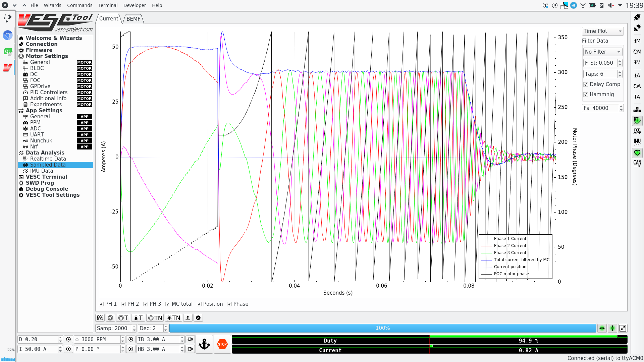Click read motor configuration icon
Viewport: 644px width, 362px height.
point(637,41)
